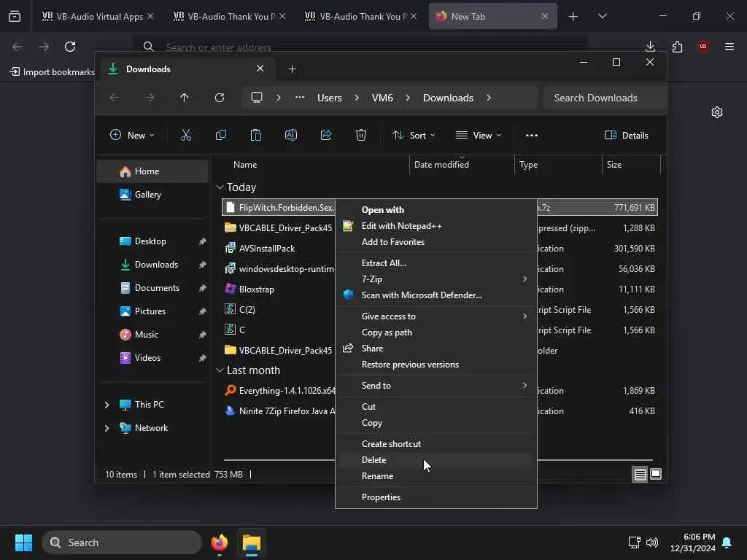Open Firefox extensions puzzle icon

click(x=677, y=46)
